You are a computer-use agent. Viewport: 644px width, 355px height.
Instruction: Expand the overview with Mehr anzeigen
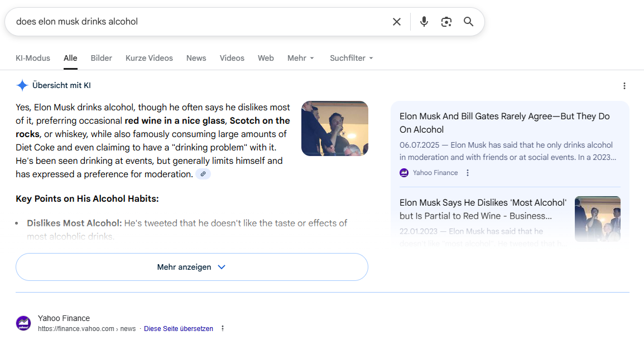click(192, 267)
